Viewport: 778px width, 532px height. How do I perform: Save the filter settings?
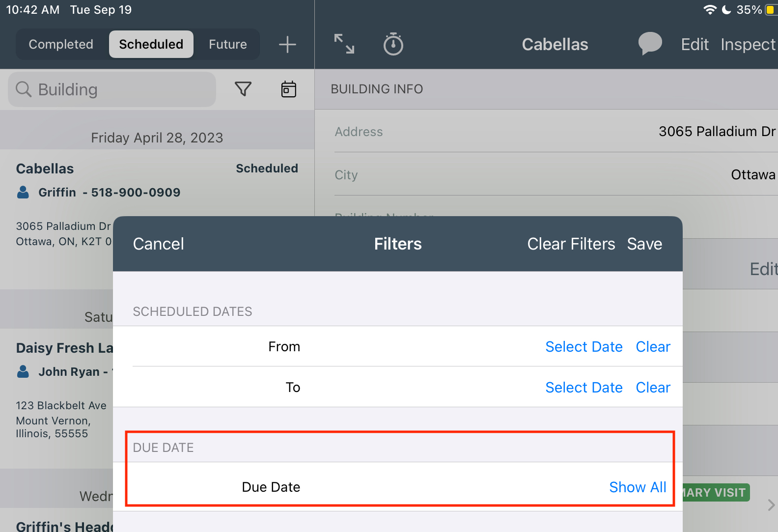click(x=644, y=244)
